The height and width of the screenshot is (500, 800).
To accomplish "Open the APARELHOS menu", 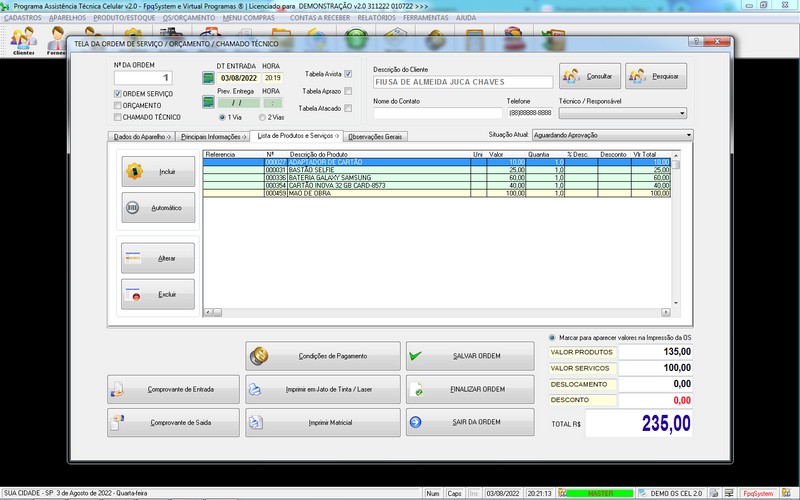I will point(67,18).
